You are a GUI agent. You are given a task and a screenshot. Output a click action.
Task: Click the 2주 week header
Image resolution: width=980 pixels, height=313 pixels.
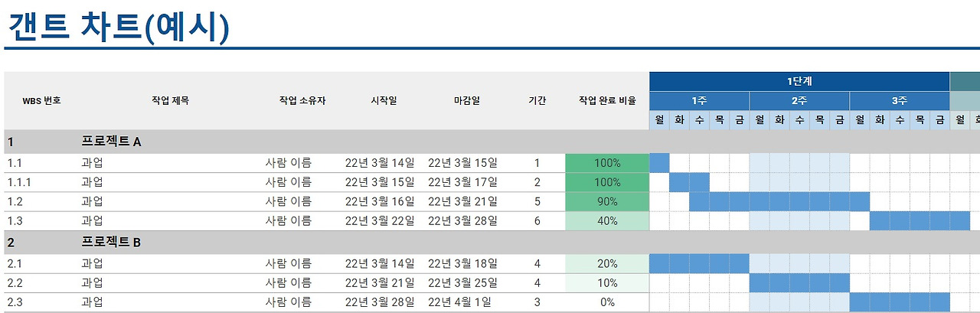pyautogui.click(x=799, y=101)
